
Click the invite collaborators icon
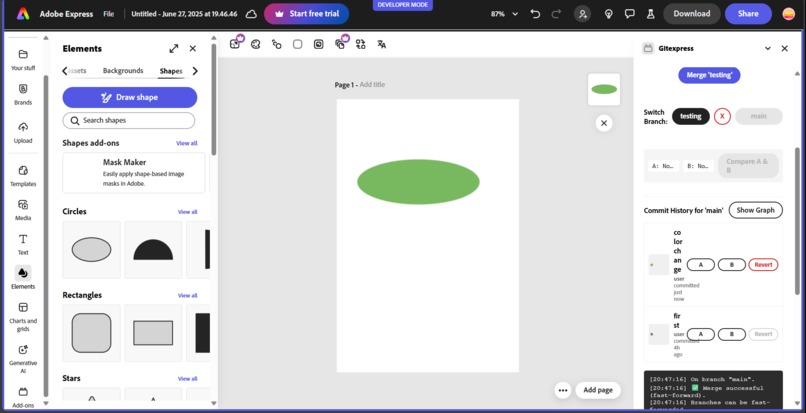[583, 14]
